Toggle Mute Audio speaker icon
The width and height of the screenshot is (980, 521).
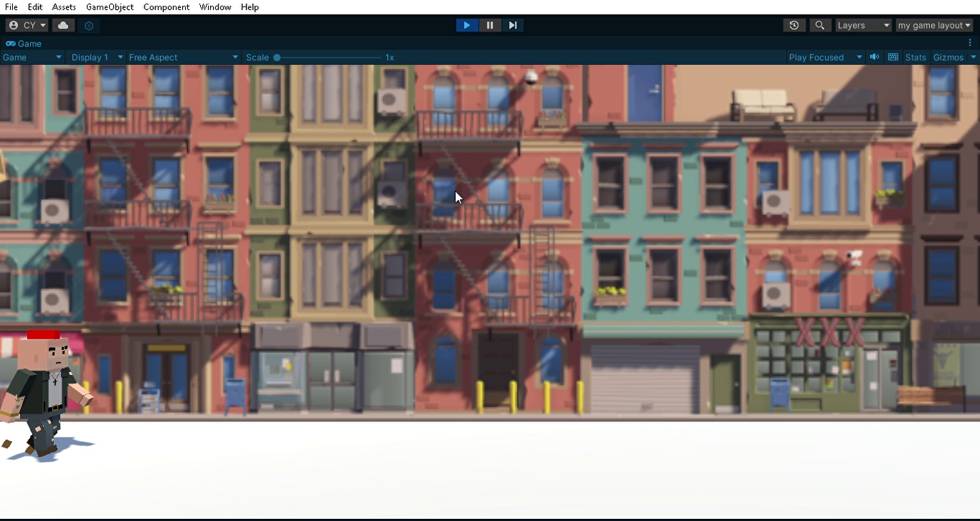(875, 57)
